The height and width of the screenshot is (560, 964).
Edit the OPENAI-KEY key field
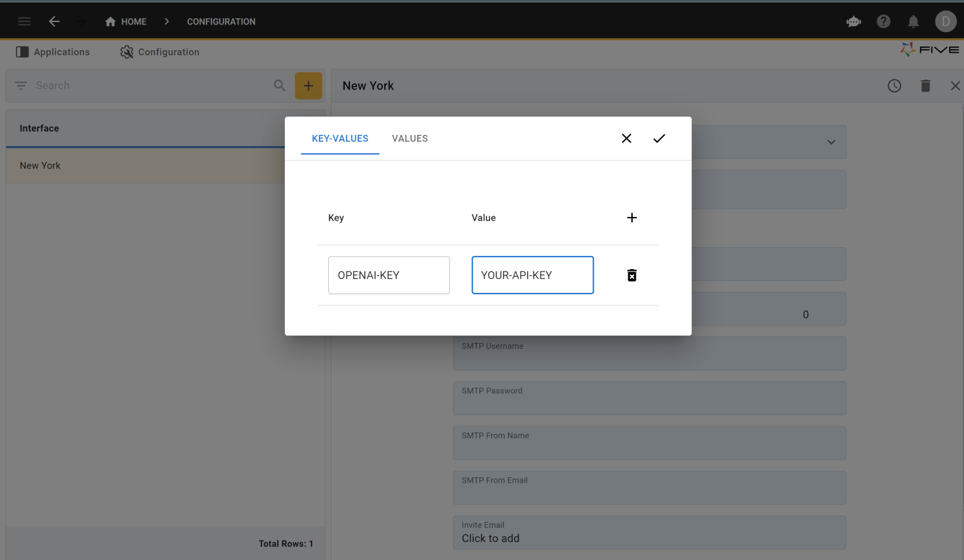(389, 275)
